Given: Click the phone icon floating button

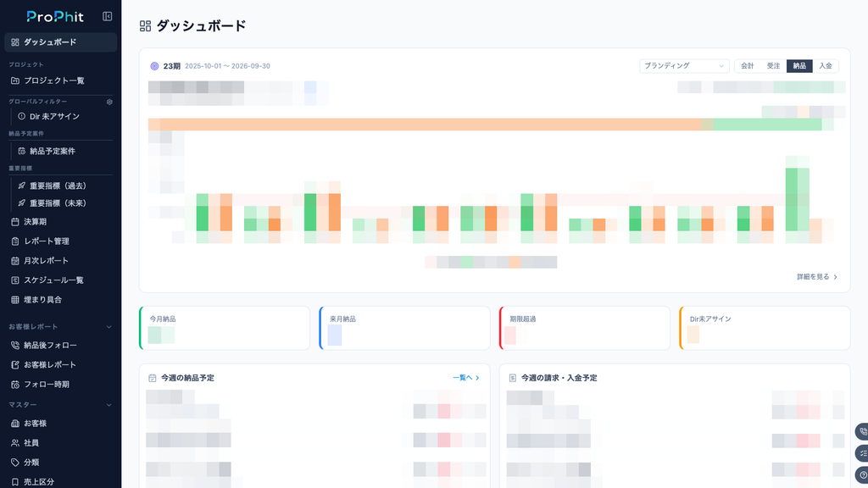Looking at the screenshot, I should 862,431.
